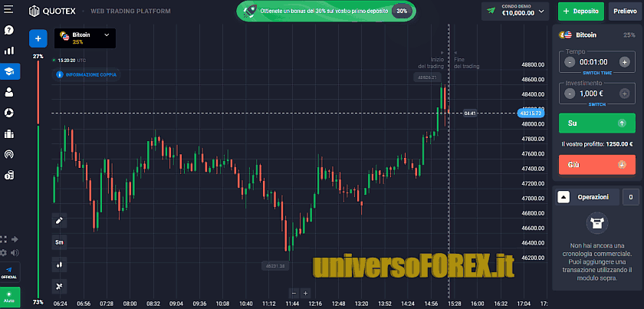Select the pencil drawing tool

coord(59,221)
